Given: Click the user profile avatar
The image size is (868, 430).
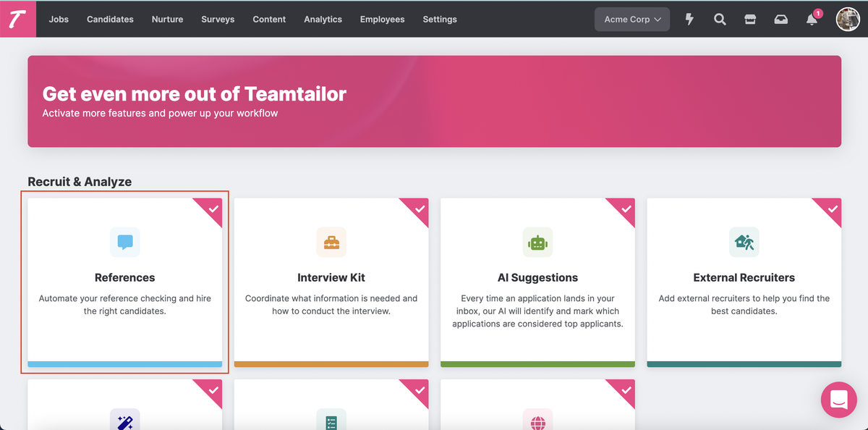Looking at the screenshot, I should coord(848,20).
